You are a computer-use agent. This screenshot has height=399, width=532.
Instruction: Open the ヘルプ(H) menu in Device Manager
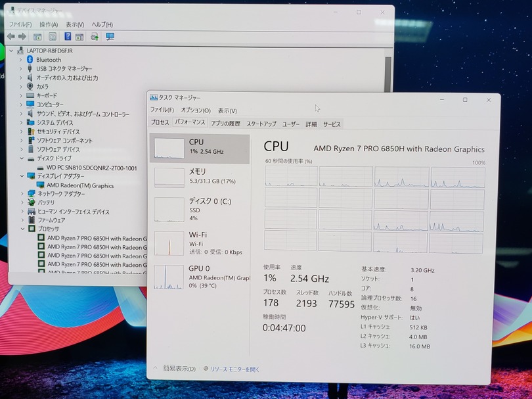pos(102,24)
